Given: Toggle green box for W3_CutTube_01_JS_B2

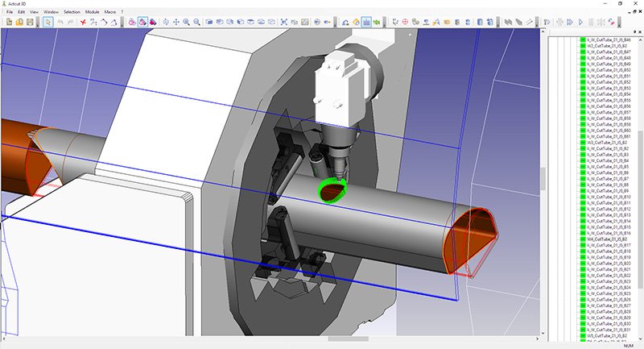Looking at the screenshot, I should click(583, 143).
